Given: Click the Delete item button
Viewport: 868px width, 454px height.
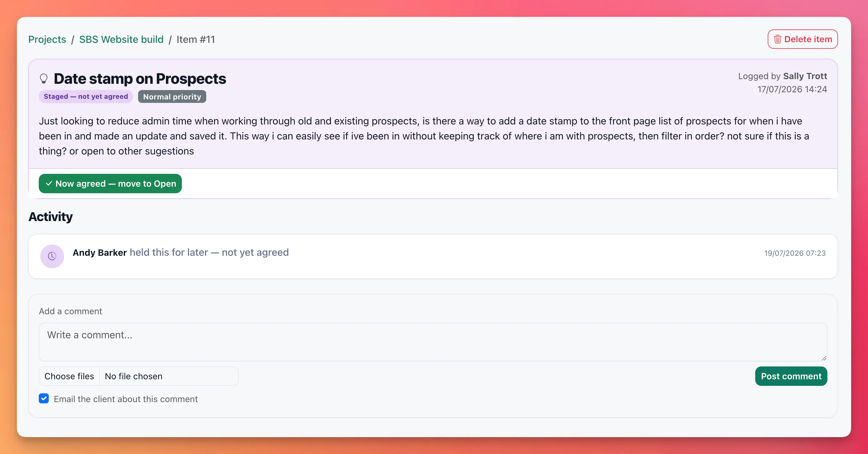Looking at the screenshot, I should [x=803, y=39].
